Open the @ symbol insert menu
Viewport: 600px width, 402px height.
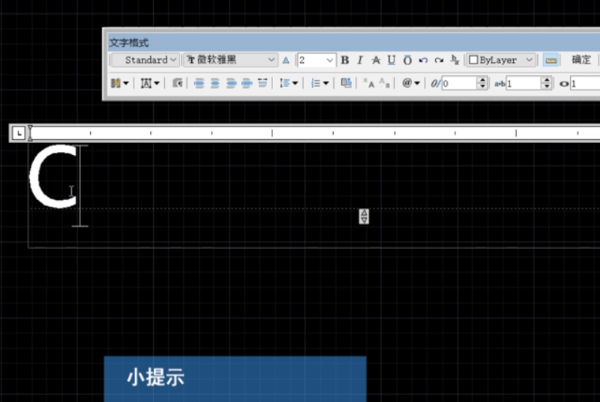coord(411,84)
